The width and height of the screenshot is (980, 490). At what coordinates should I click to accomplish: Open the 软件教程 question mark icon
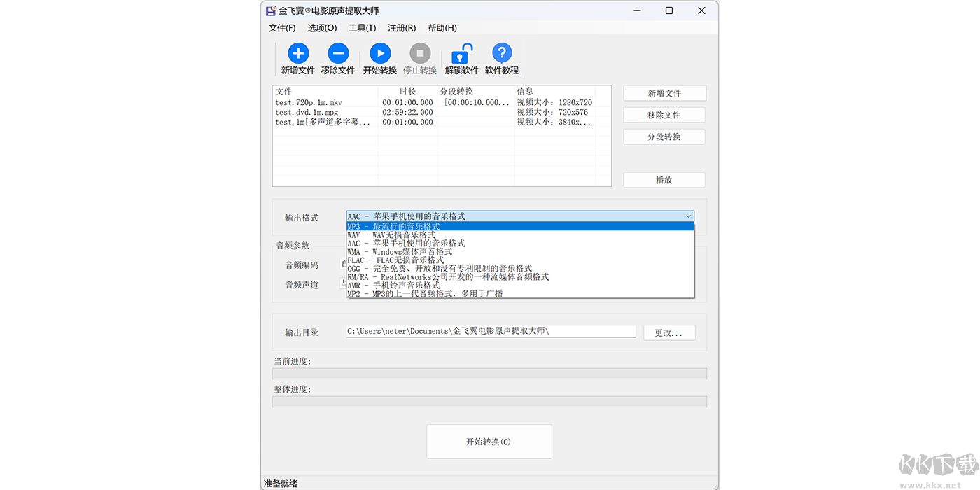501,52
